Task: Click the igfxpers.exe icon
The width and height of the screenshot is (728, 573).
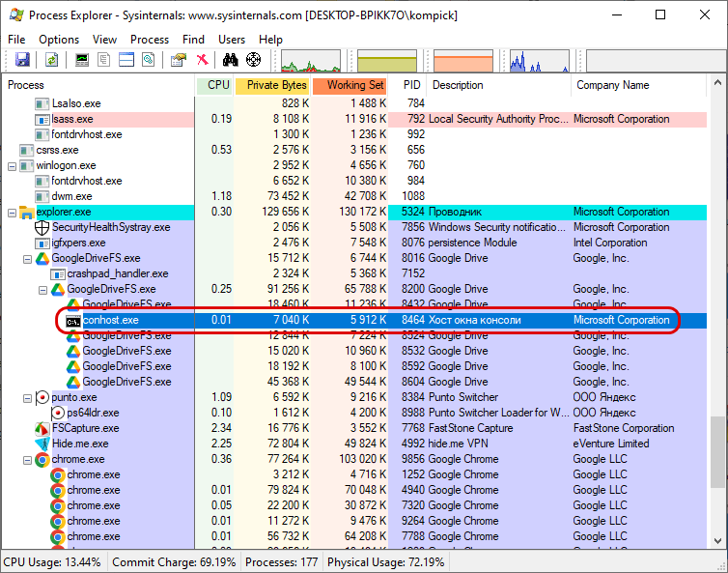Action: tap(42, 243)
